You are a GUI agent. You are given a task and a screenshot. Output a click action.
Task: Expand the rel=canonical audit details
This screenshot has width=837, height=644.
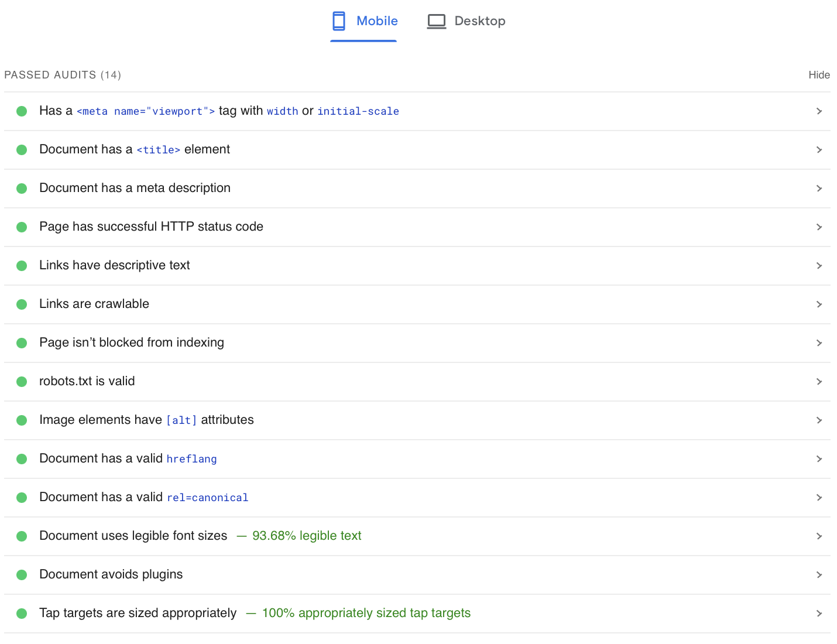[819, 497]
